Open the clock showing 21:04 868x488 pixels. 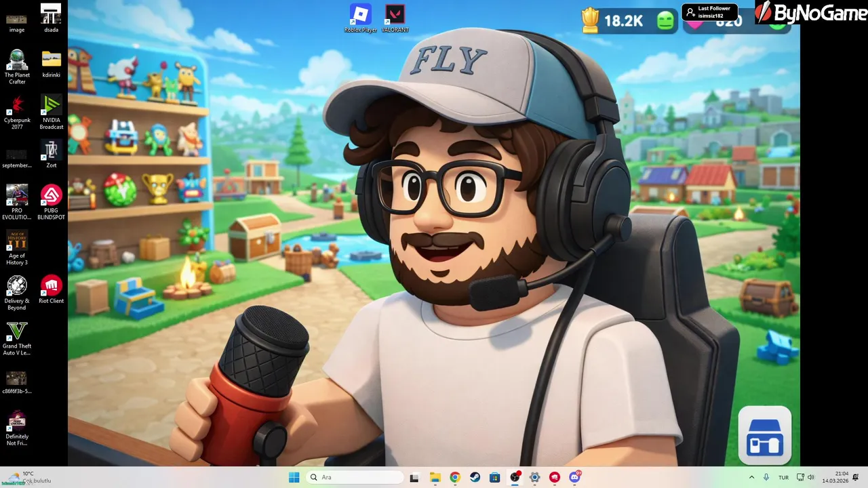pyautogui.click(x=835, y=477)
